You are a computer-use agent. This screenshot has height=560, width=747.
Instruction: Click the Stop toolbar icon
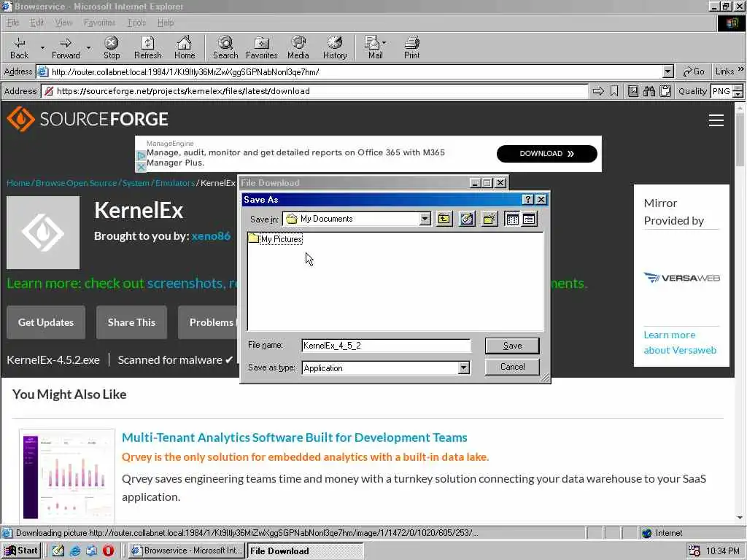112,47
